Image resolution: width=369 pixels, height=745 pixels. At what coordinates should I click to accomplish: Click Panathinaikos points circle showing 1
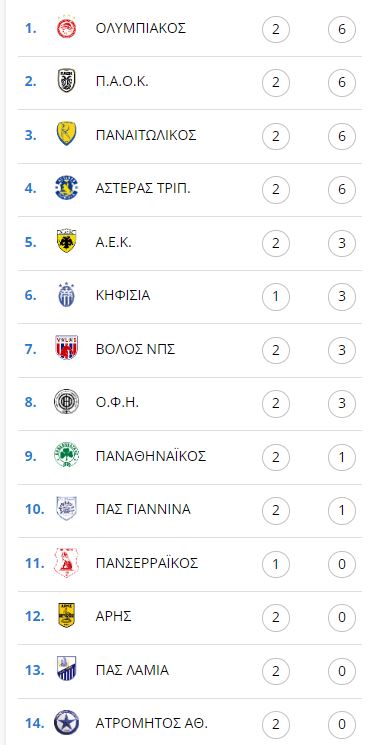(341, 457)
